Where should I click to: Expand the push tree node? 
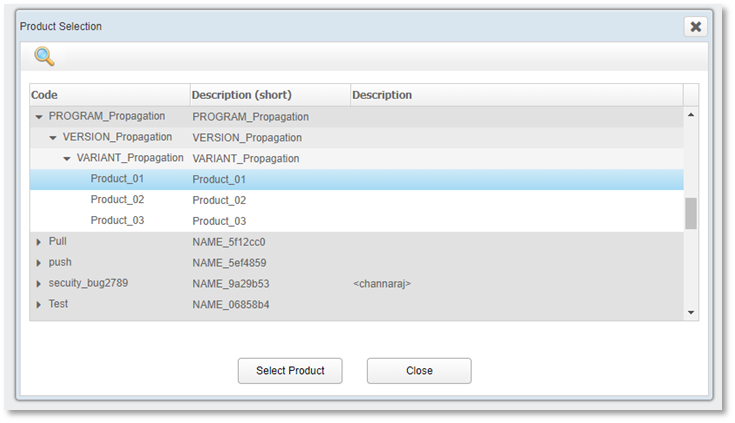tap(39, 263)
